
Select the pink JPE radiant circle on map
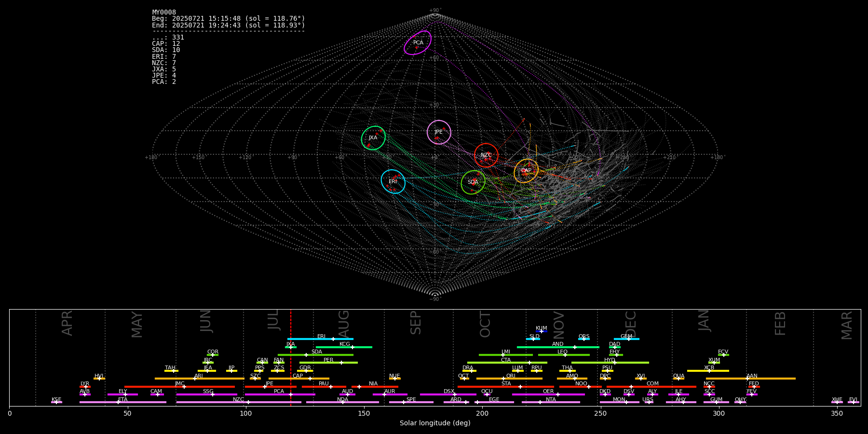439,132
